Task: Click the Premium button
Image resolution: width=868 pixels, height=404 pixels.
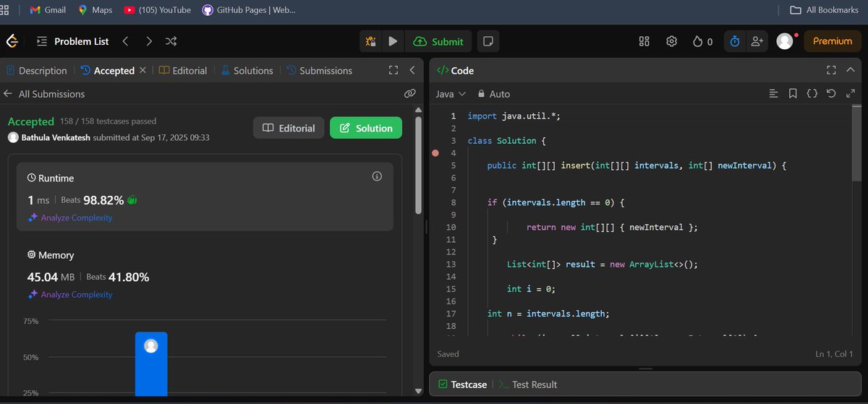Action: click(833, 41)
